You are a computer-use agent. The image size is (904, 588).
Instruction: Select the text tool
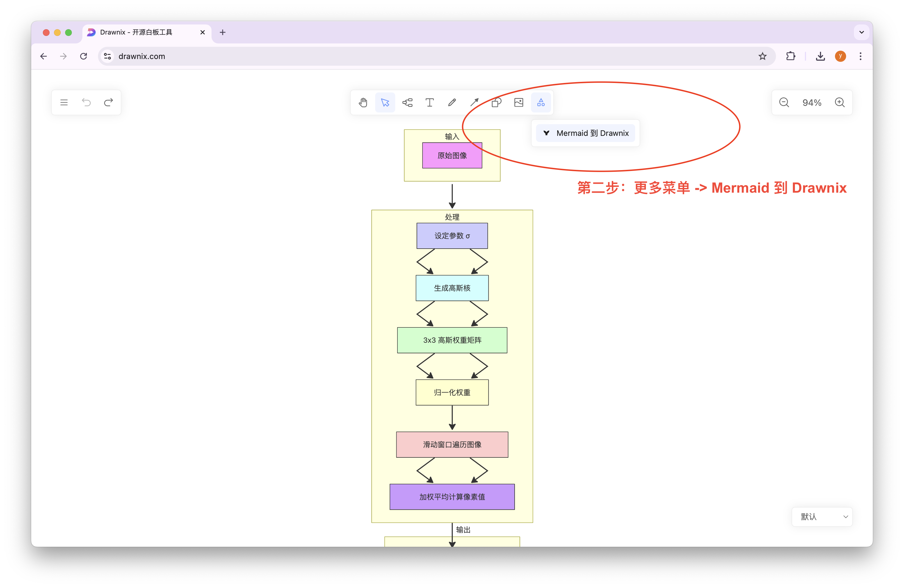tap(429, 102)
